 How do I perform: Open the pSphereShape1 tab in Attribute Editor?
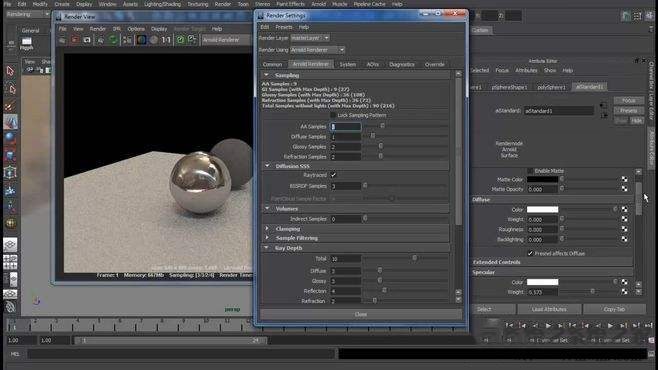[x=509, y=87]
